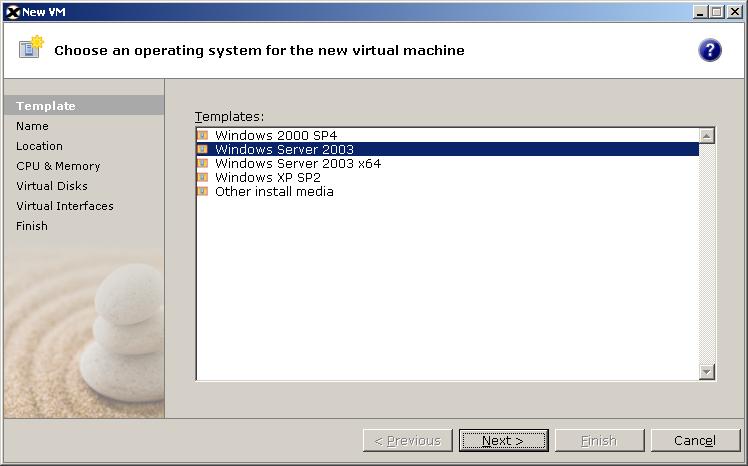Click the Previous button

tap(408, 440)
